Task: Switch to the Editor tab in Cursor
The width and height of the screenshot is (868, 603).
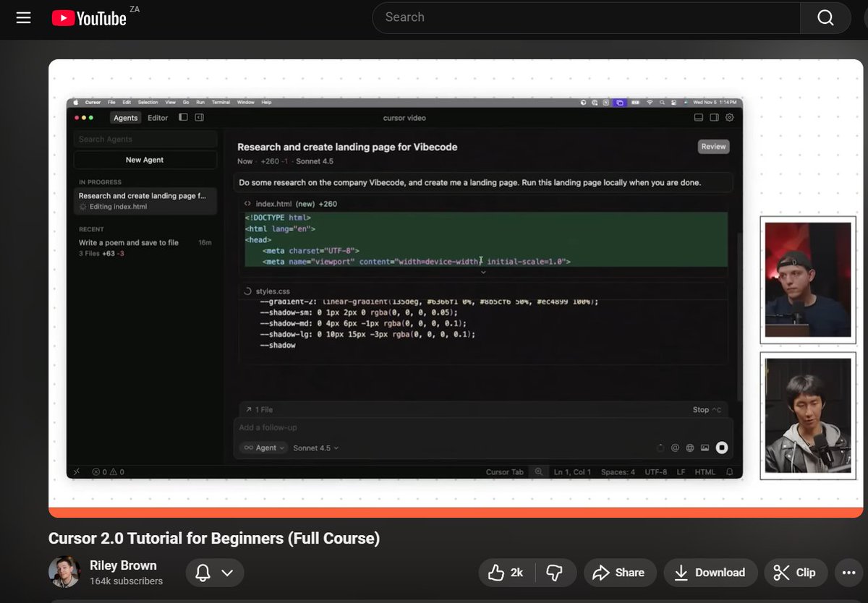Action: tap(158, 118)
